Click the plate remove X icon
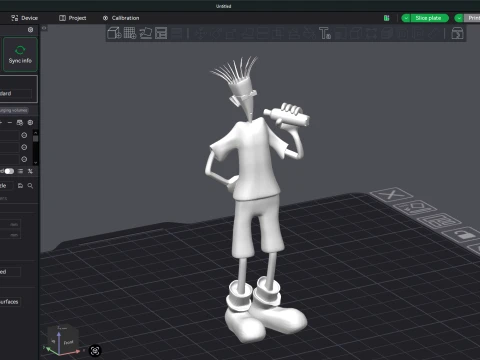Viewport: 480px width, 360px height. 391,194
